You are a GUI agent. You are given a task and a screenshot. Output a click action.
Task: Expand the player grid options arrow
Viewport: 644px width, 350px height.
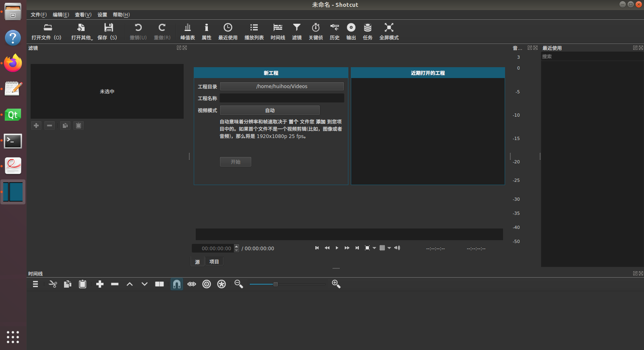tap(389, 248)
